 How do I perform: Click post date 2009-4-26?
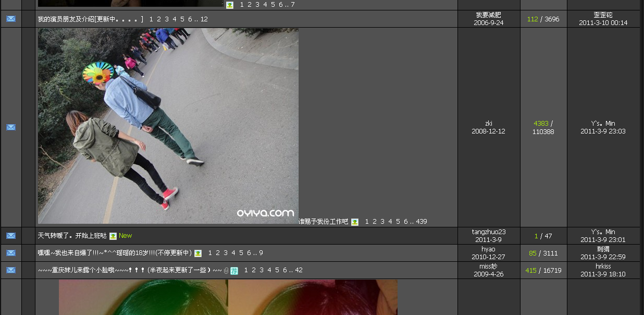click(489, 274)
